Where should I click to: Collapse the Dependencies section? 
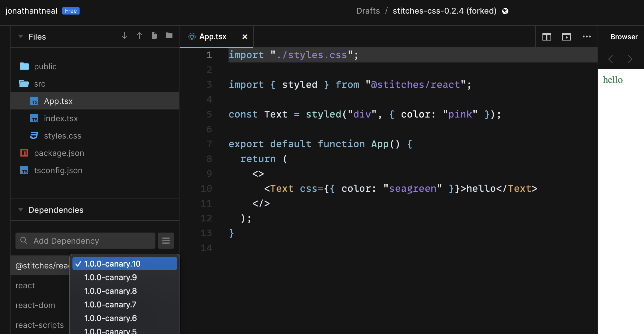tap(20, 210)
